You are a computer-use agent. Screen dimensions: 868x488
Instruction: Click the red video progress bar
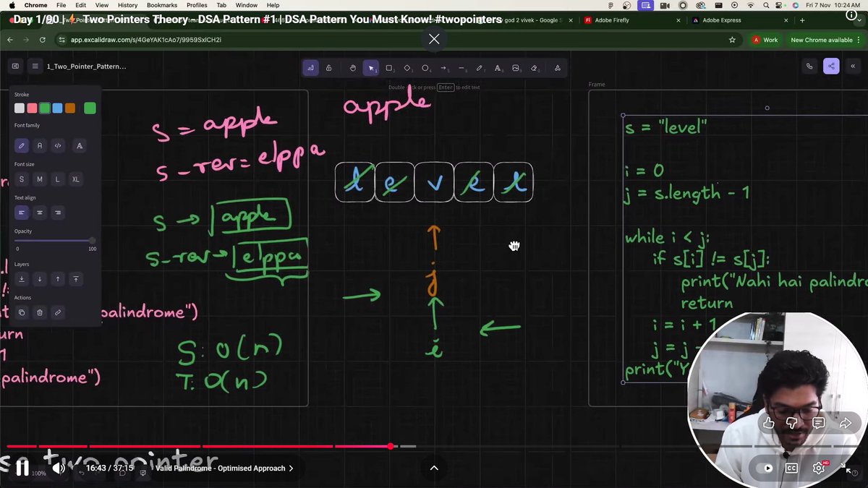coord(198,446)
